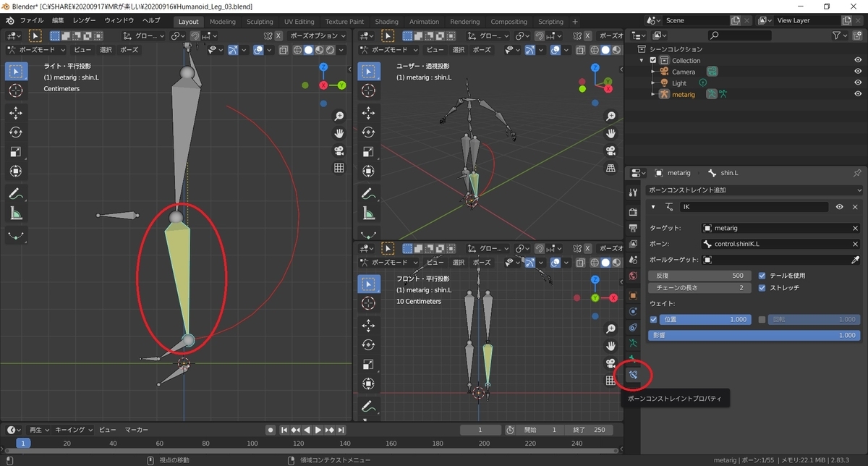
Task: Uncheck the 位置 weight checkbox
Action: click(x=654, y=319)
